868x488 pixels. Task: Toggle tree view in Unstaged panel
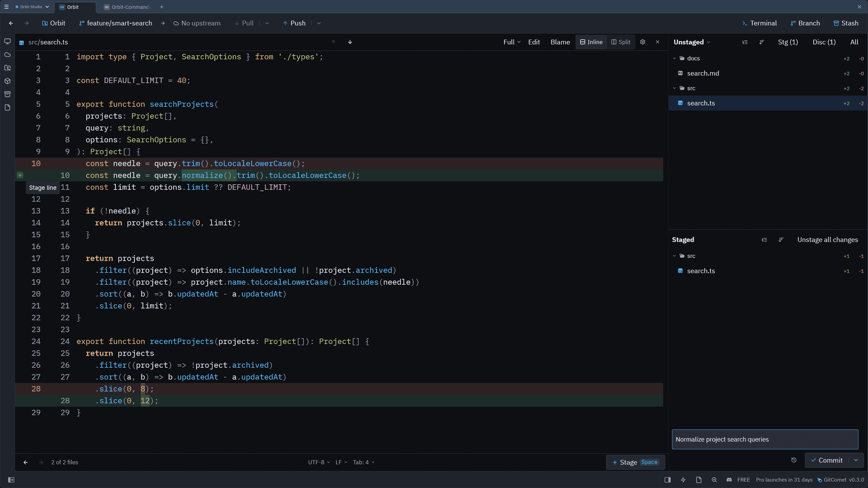pos(745,42)
